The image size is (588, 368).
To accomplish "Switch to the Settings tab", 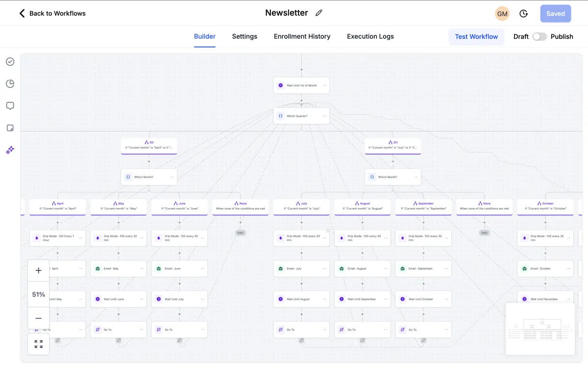I will click(245, 36).
